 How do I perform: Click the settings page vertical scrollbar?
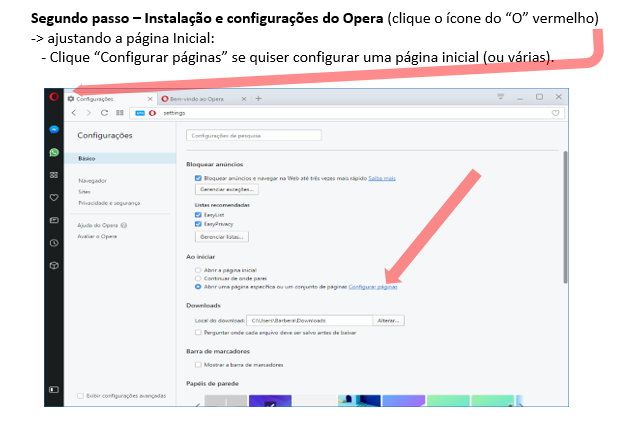click(565, 217)
